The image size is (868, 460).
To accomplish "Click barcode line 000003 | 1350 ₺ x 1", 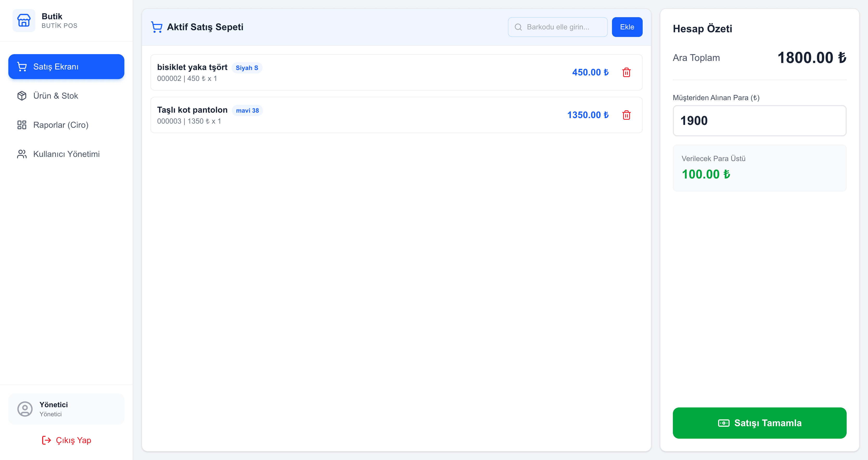I will [x=189, y=121].
